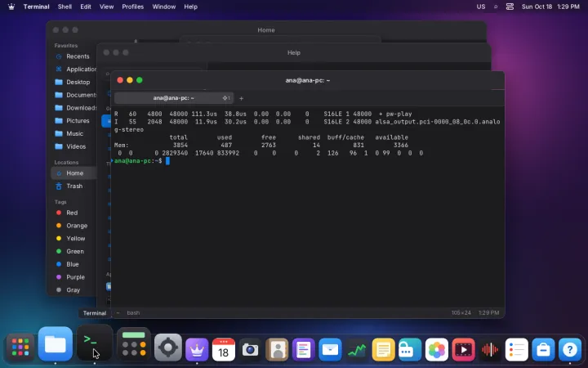The width and height of the screenshot is (588, 368).
Task: Open the Terminal menu in menu bar
Action: point(37,7)
